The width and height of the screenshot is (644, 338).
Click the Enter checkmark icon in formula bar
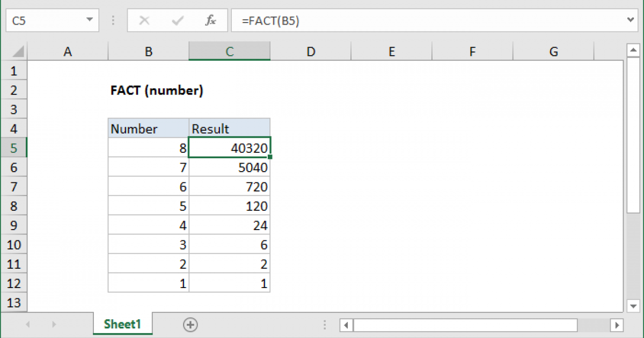178,21
